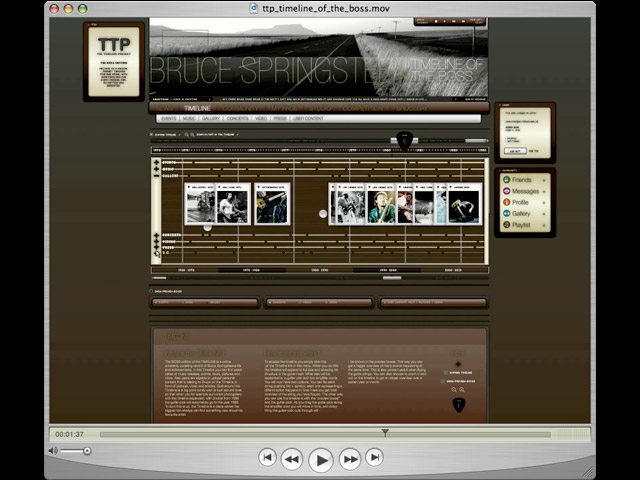This screenshot has height=480, width=640.
Task: Click the zoom in magnifier above timeline
Action: coord(192,134)
